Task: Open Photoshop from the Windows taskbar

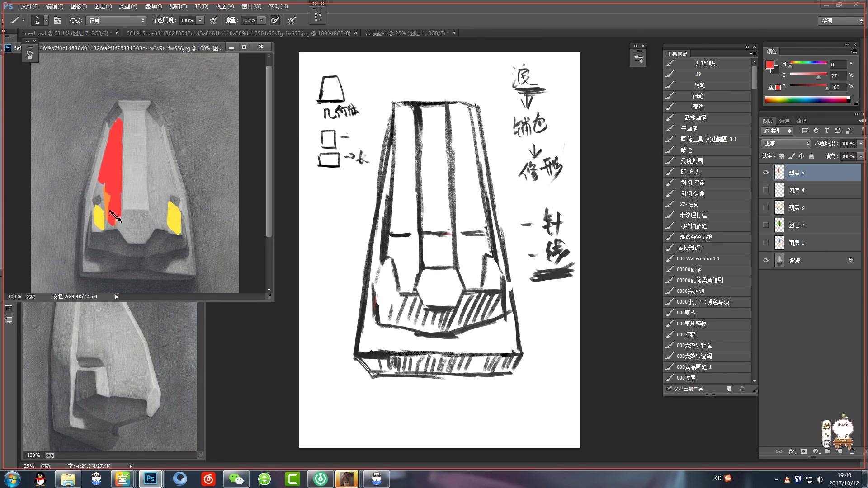Action: [151, 479]
